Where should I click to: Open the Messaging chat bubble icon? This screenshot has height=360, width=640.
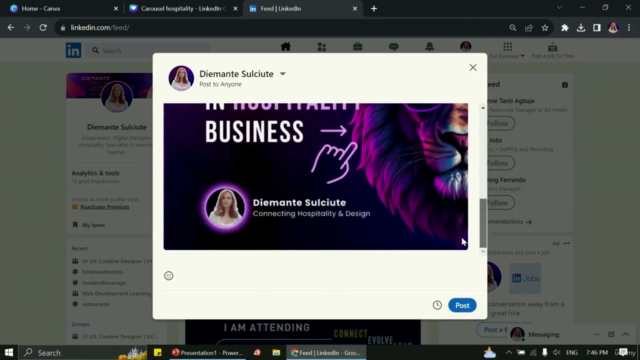coord(393,47)
